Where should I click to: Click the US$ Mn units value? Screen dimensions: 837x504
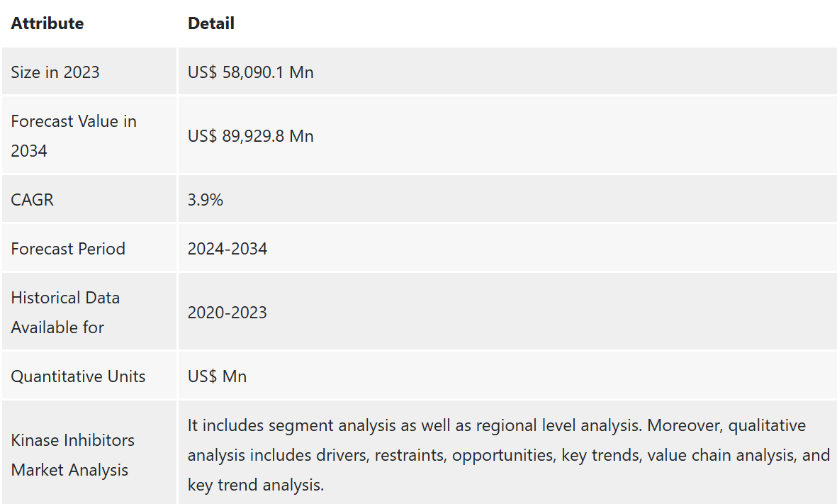217,376
